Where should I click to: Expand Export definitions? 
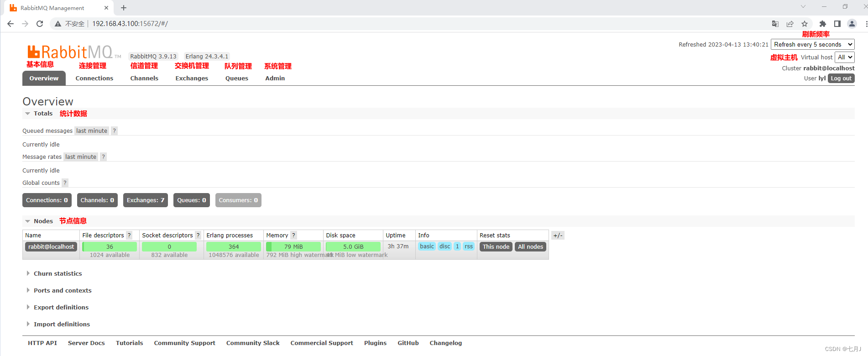(x=61, y=307)
